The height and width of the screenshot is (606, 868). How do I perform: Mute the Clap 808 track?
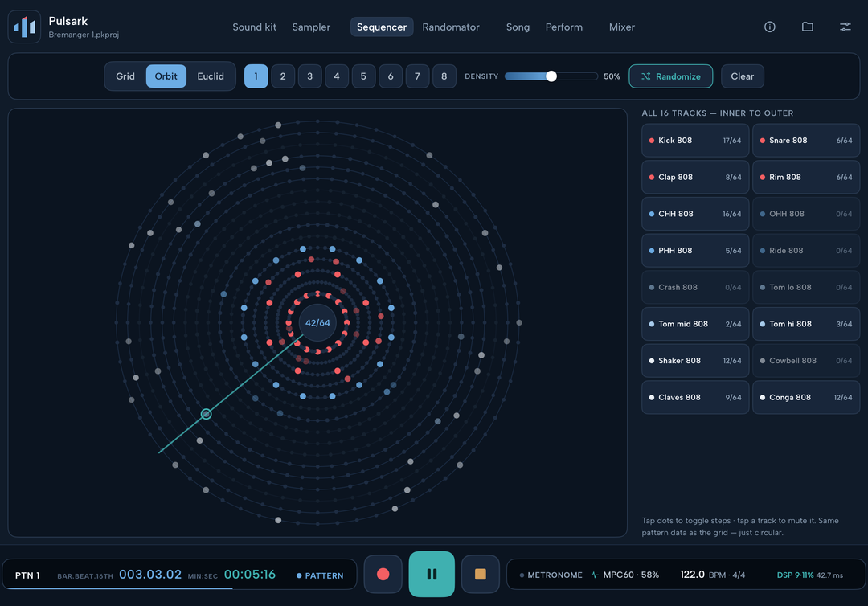pos(694,177)
